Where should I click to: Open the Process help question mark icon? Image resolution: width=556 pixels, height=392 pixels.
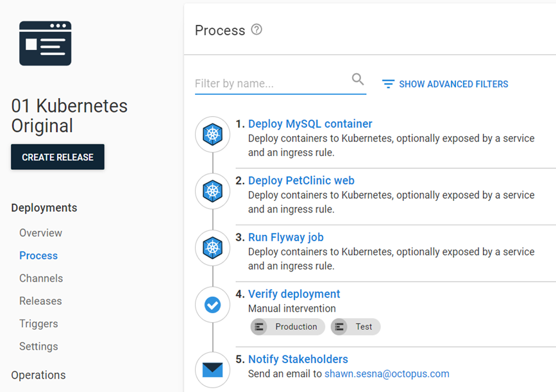point(257,30)
